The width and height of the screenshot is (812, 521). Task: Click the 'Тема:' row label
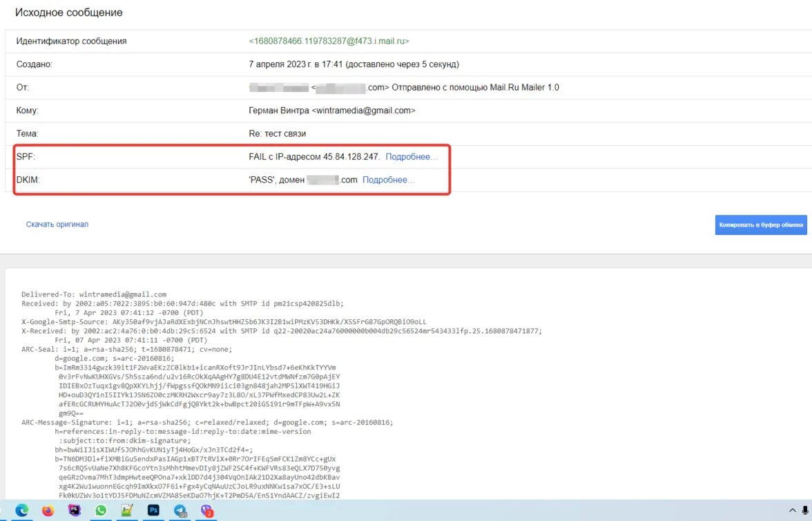(27, 134)
